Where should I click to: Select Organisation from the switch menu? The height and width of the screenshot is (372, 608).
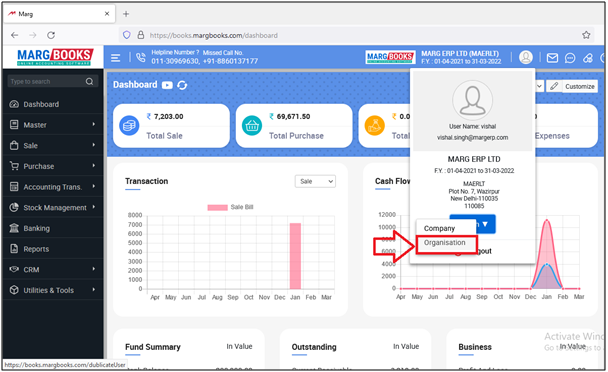(x=446, y=243)
